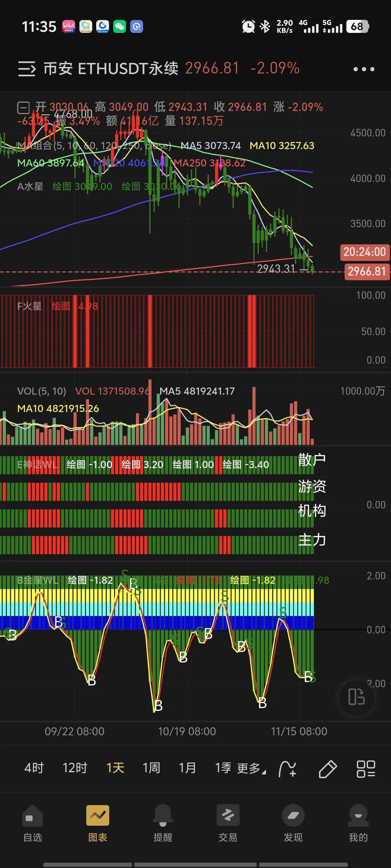391x868 pixels.
Task: Tap the MA组合(5, 10, 60, 120, 250, close) label
Action: pyautogui.click(x=94, y=146)
